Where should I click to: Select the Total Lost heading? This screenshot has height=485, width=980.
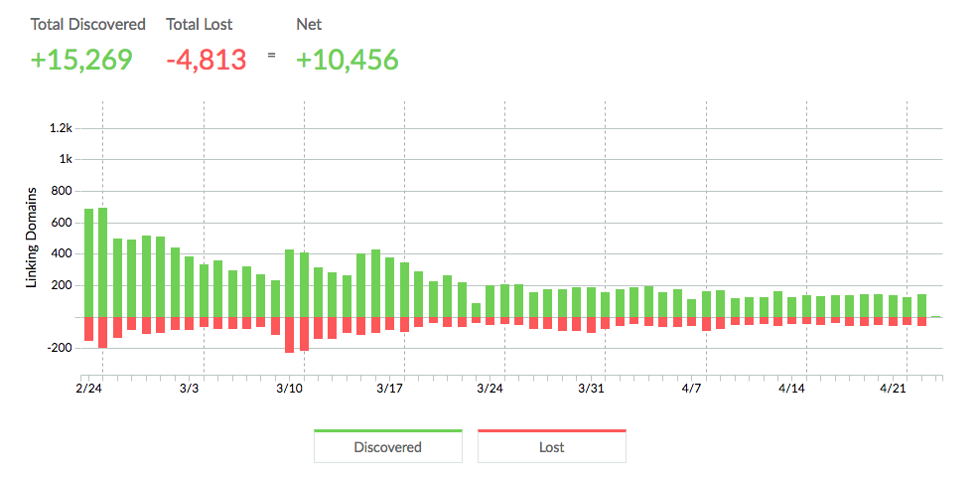point(199,24)
